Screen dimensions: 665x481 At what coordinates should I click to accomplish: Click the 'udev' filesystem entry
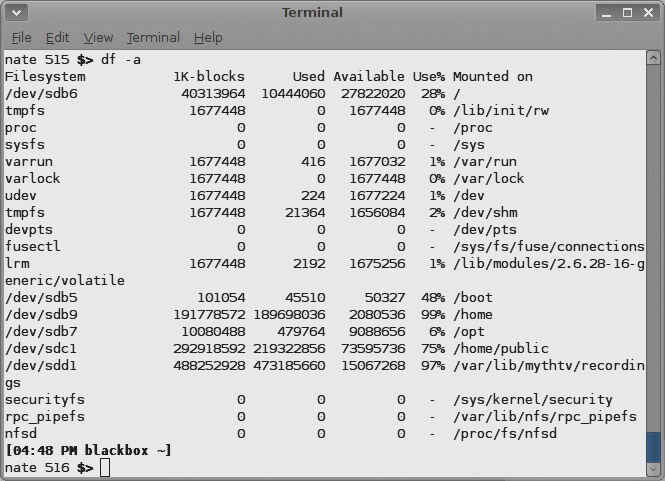click(21, 196)
